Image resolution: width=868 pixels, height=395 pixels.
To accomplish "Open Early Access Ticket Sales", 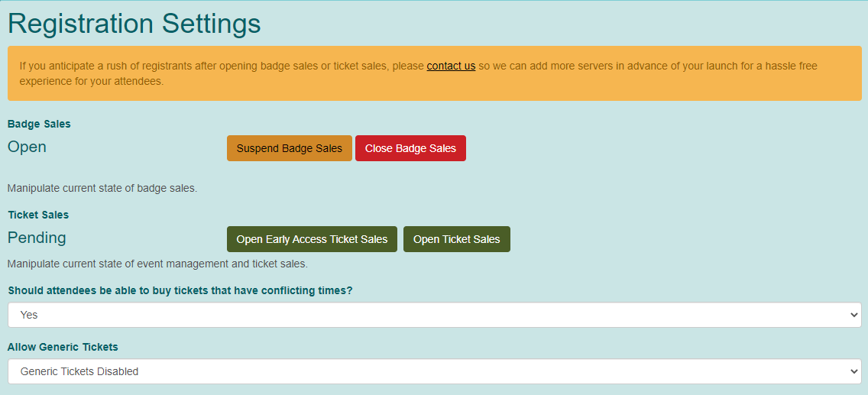I will tap(312, 239).
